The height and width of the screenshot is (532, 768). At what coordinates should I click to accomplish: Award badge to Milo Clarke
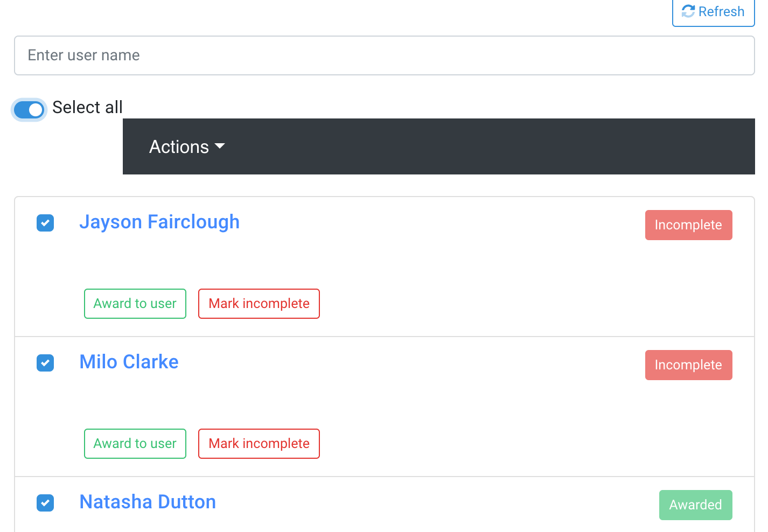click(x=135, y=444)
